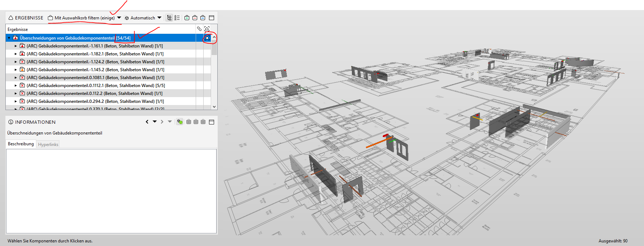Click the results list scroll-up arrow
The image size is (644, 246).
[214, 37]
